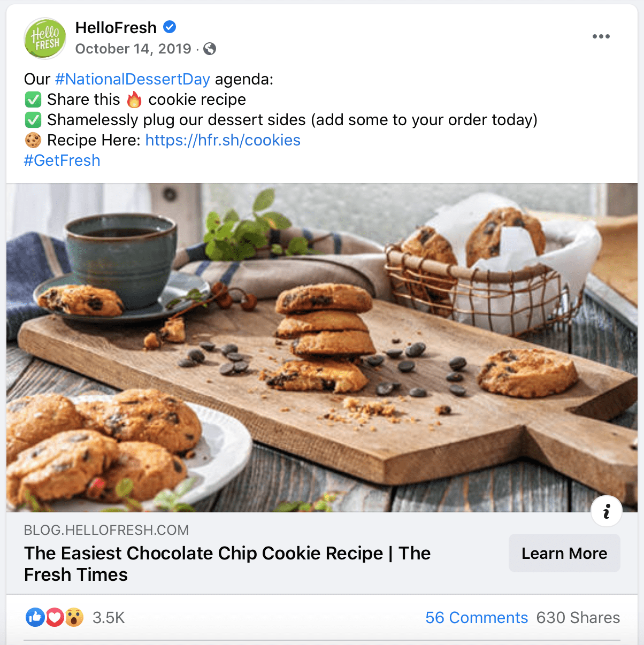Click the second green checkmark emoji
644x645 pixels.
[x=33, y=120]
